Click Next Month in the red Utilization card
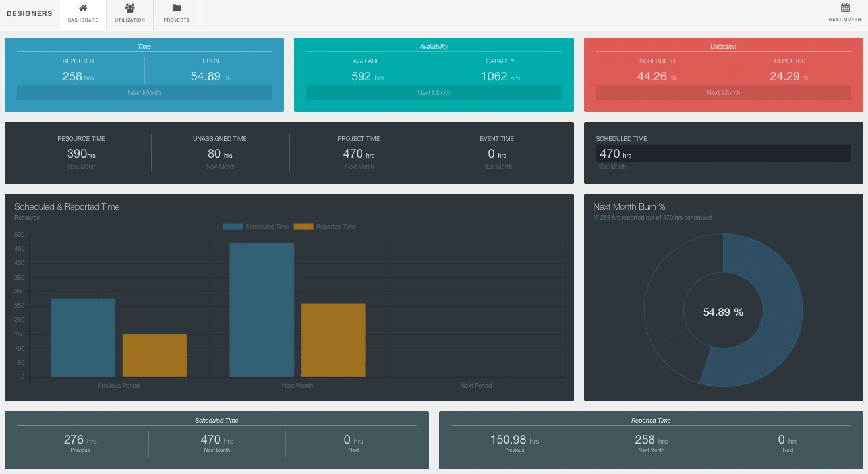Screen dimensions: 868x474 [723, 92]
